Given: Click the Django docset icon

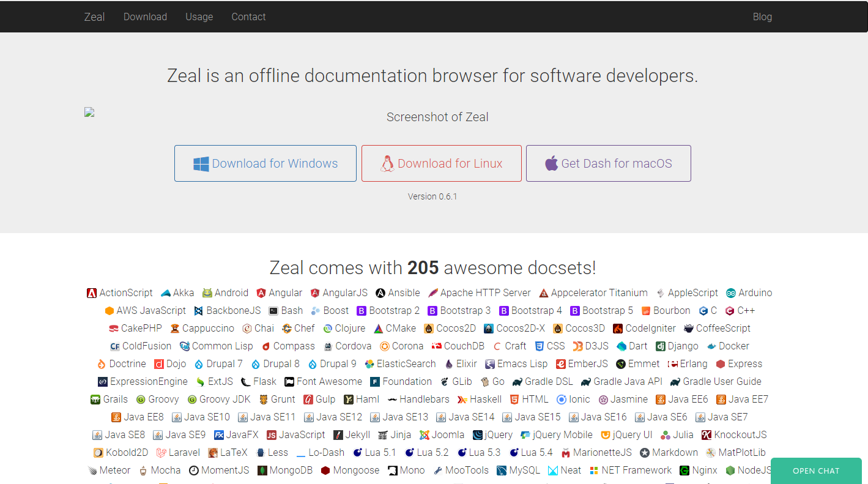Looking at the screenshot, I should [661, 346].
